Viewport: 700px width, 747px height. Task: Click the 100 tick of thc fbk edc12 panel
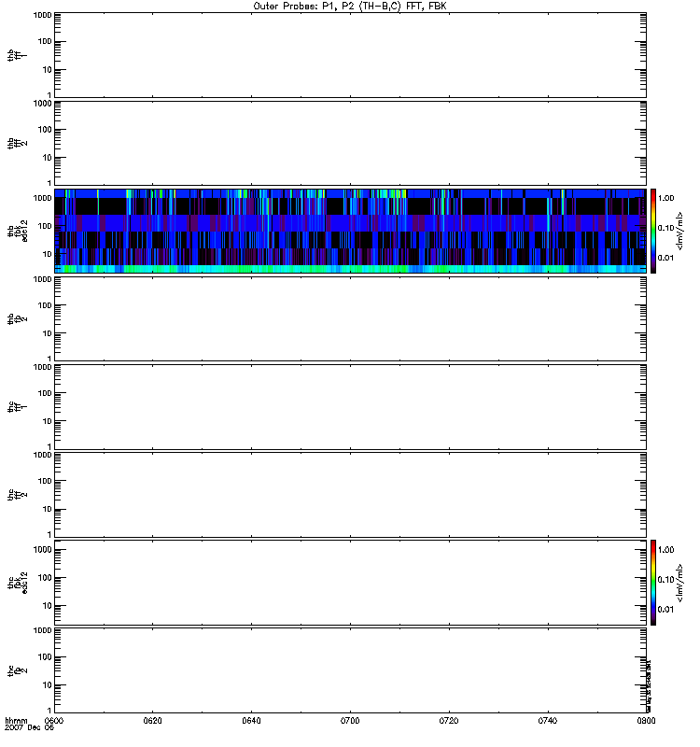click(x=45, y=578)
